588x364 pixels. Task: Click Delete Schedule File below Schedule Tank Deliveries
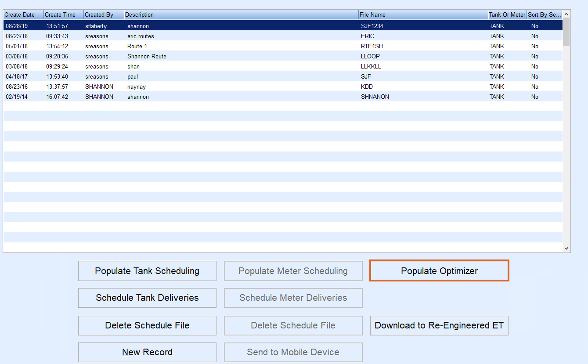pos(147,325)
